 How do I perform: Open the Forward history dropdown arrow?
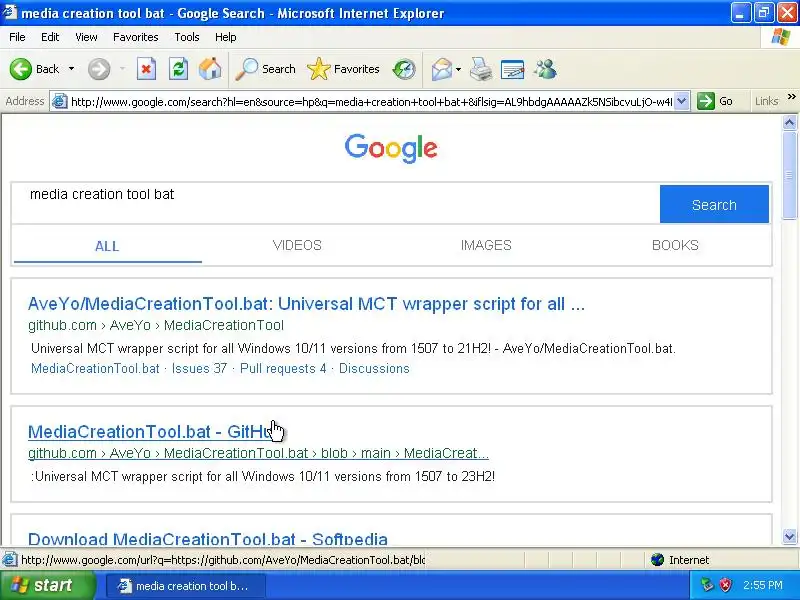click(x=122, y=69)
